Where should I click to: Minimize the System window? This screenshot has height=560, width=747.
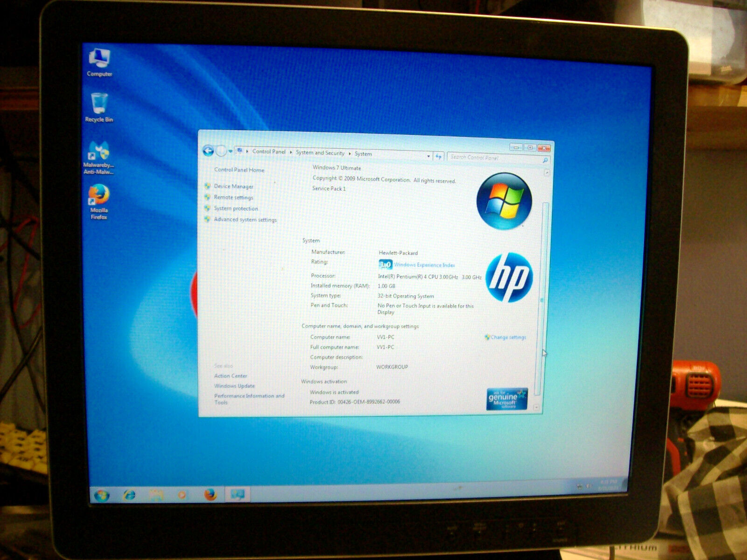[x=516, y=147]
